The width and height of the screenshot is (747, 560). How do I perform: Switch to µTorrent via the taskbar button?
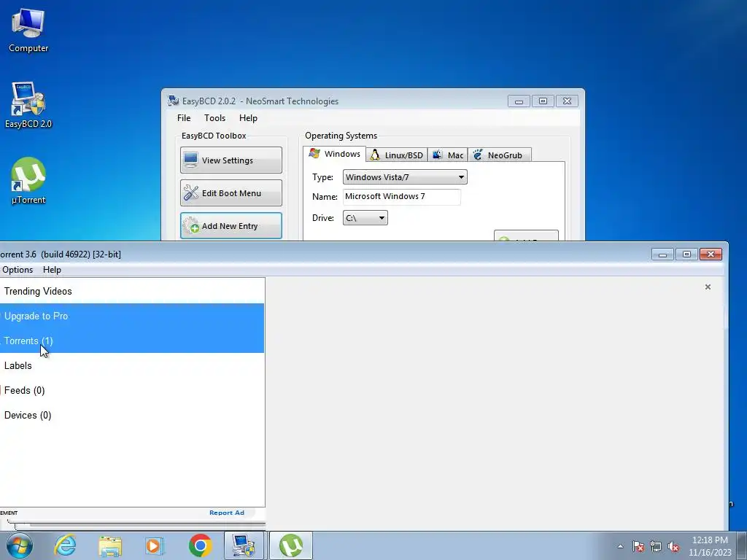coord(291,545)
